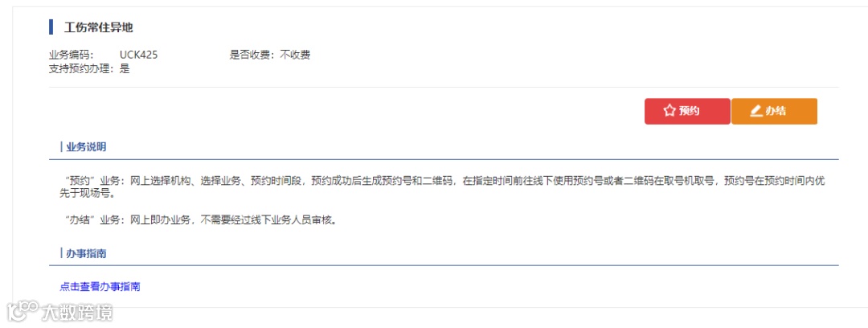Start the orange 办结 online processing button
Viewport: 868px width, 328px height.
774,112
